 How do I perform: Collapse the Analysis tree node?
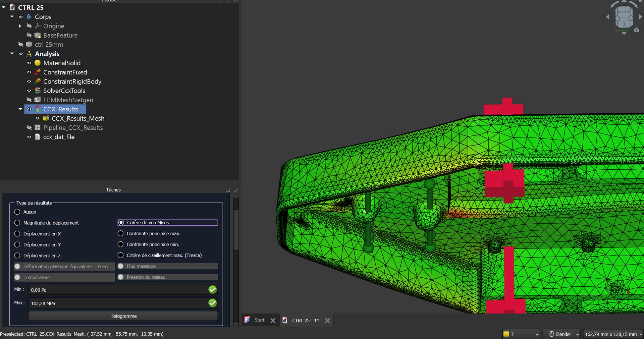tap(12, 54)
